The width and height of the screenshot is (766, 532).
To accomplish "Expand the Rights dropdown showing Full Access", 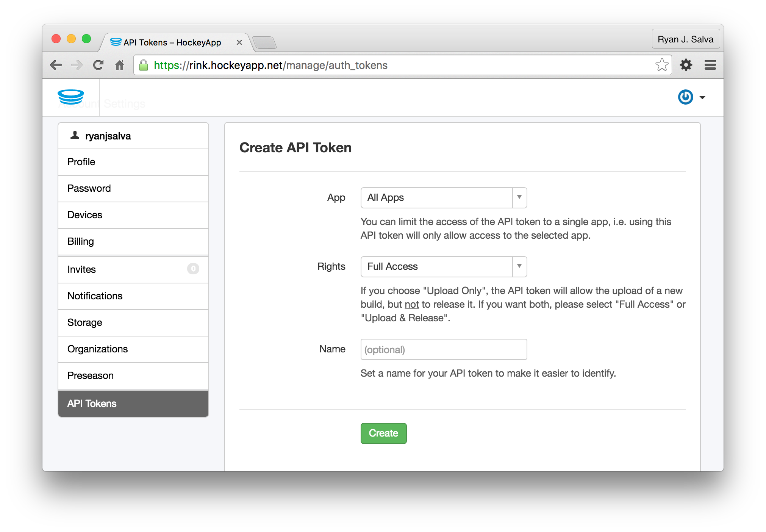I will click(443, 267).
